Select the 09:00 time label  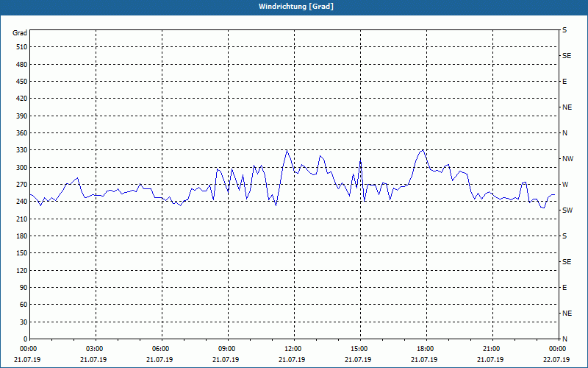226,349
